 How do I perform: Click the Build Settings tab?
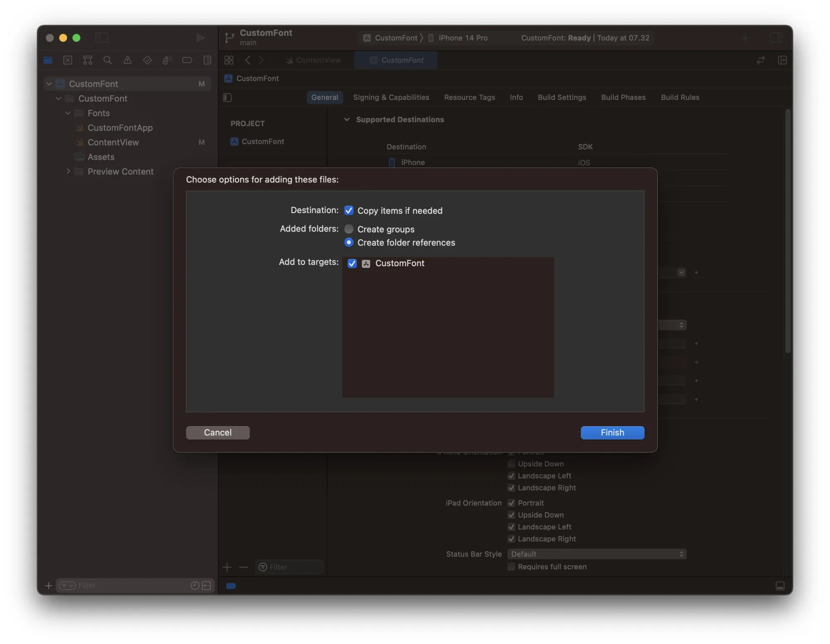click(561, 97)
